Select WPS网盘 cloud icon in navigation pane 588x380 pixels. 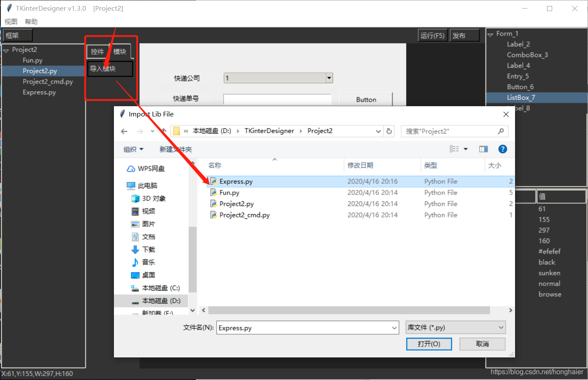pyautogui.click(x=131, y=169)
